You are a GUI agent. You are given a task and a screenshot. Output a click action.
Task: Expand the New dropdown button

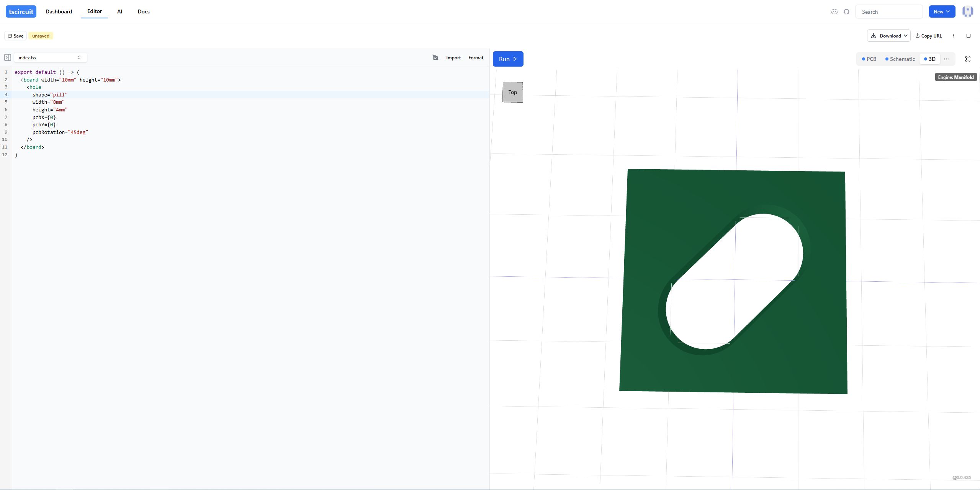pyautogui.click(x=942, y=11)
